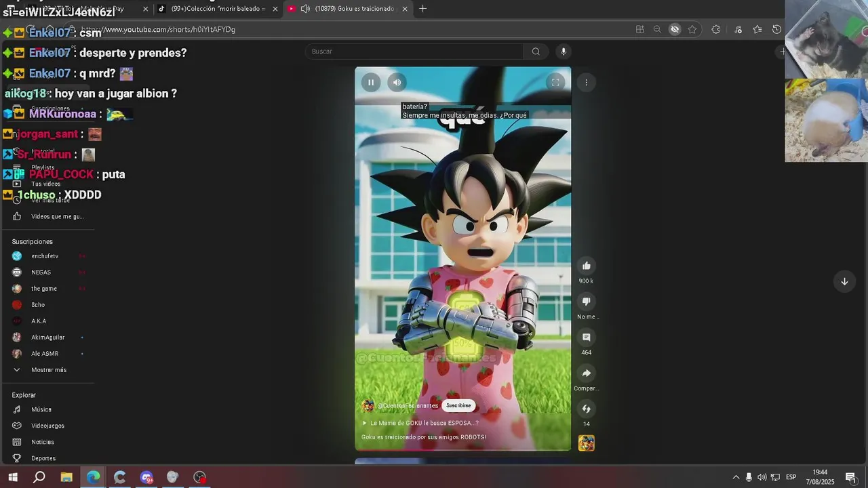
Task: Open the sound source thumbnail below remix
Action: 587,443
